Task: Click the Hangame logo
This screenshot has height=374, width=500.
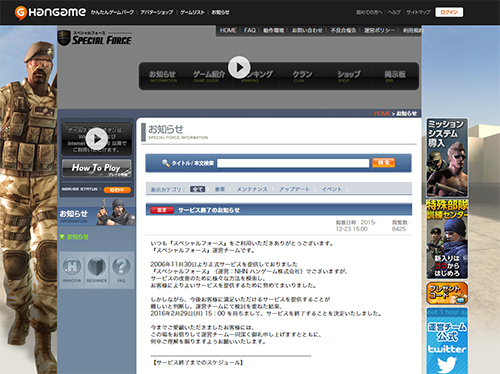Action: click(50, 13)
